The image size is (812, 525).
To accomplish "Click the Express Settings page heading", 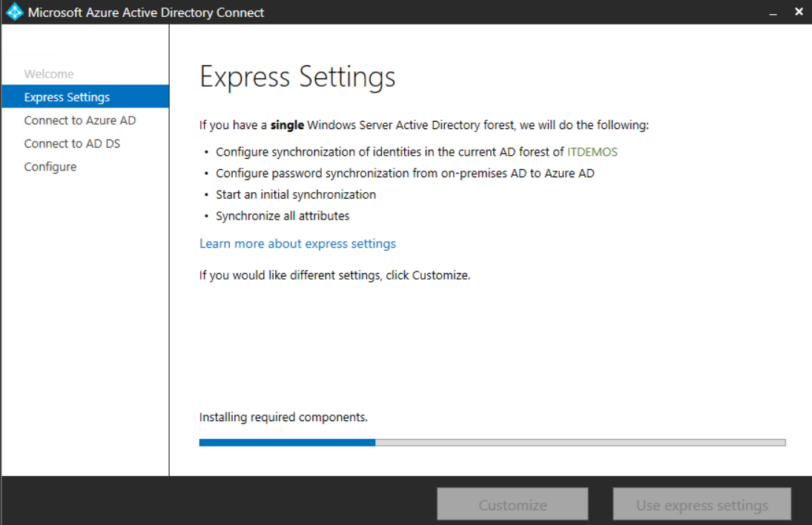I will click(x=300, y=76).
